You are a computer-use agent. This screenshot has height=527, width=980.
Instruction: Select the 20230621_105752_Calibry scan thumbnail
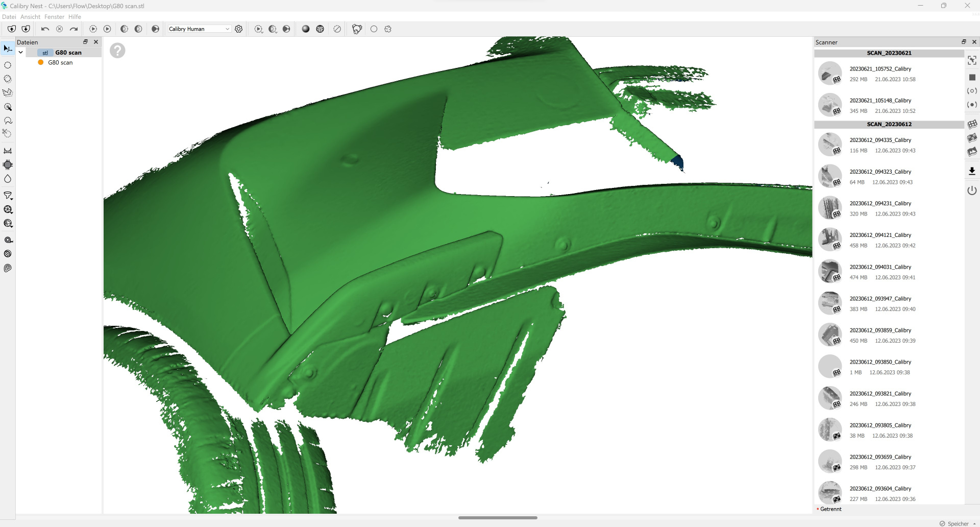[830, 74]
